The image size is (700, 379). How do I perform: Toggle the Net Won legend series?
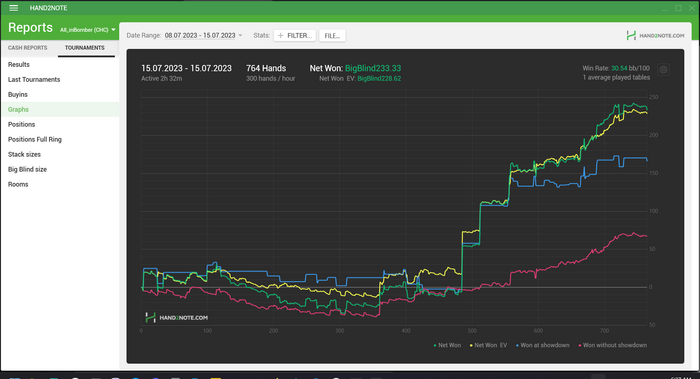[447, 345]
